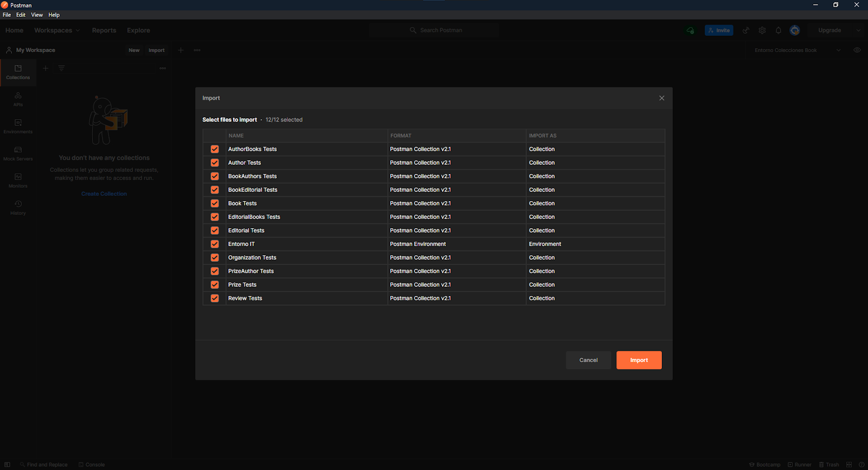Viewport: 868px width, 470px height.
Task: Toggle the BookAuthors Tests checkbox
Action: click(x=215, y=176)
